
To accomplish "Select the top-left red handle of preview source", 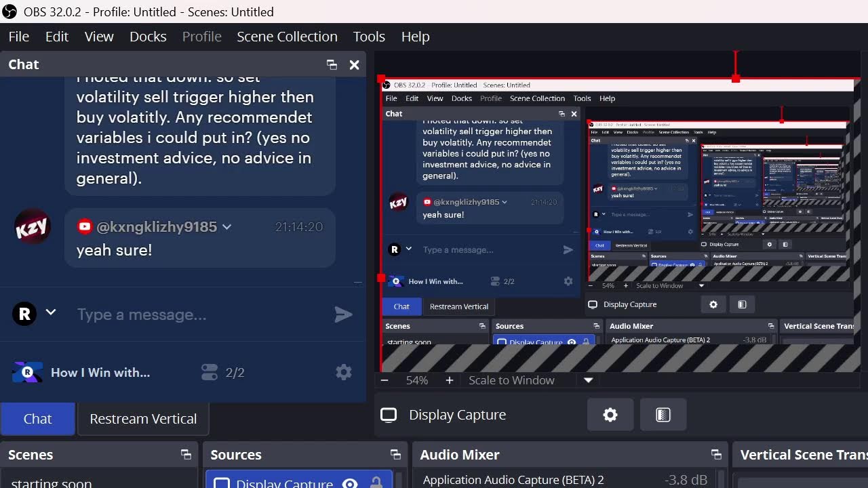I will pyautogui.click(x=381, y=79).
